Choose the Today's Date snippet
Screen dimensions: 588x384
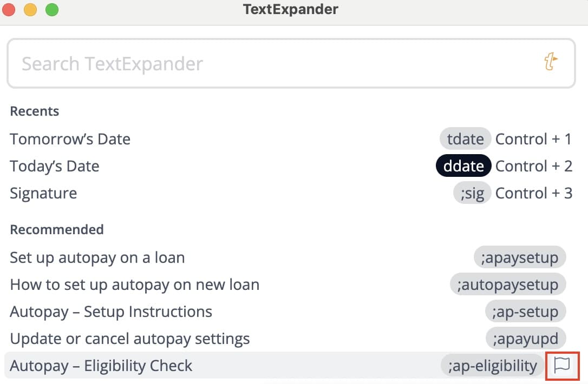[x=55, y=166]
